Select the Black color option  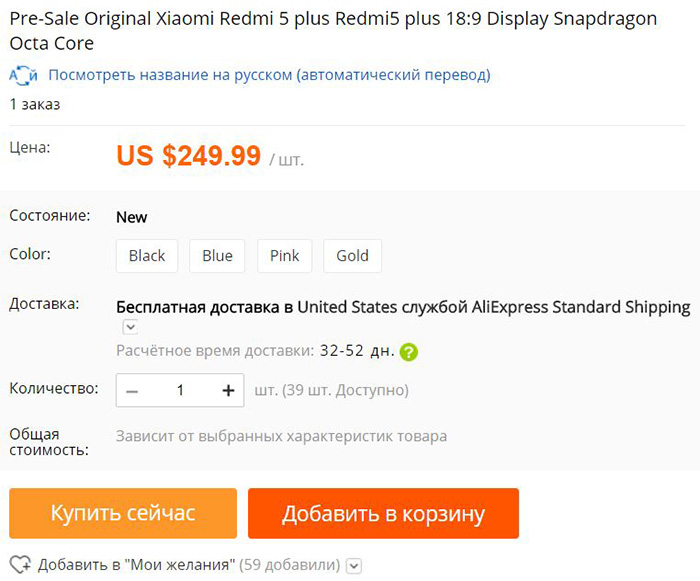147,256
